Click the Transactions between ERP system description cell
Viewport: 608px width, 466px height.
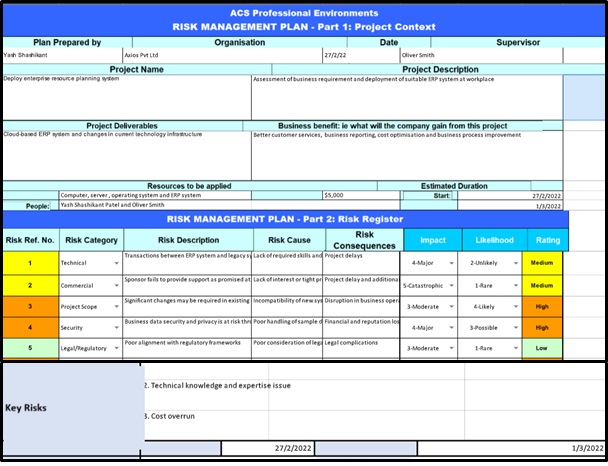(x=187, y=263)
